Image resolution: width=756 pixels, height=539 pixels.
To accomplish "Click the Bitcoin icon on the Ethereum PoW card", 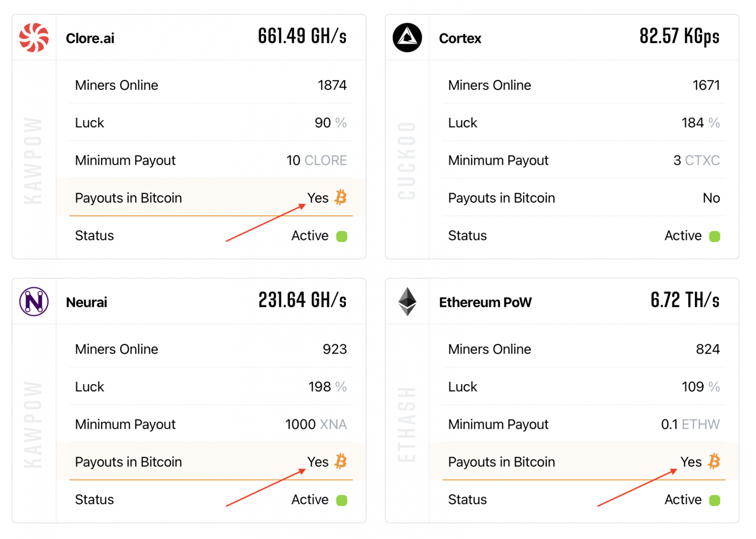I will coord(714,462).
